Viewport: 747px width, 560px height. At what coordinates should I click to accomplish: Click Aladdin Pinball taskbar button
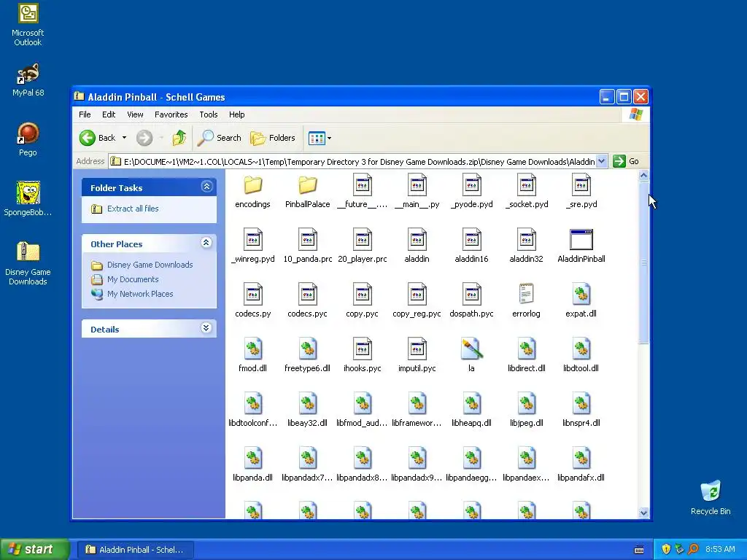pyautogui.click(x=135, y=550)
